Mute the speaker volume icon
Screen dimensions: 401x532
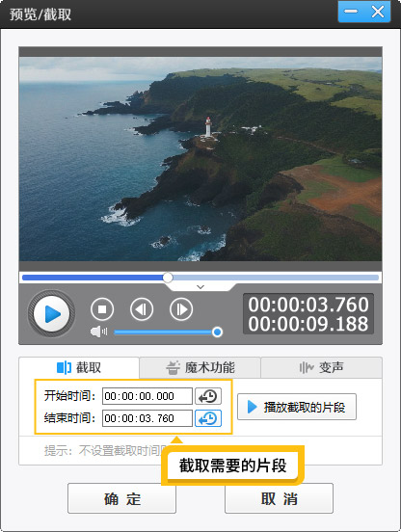(x=98, y=332)
